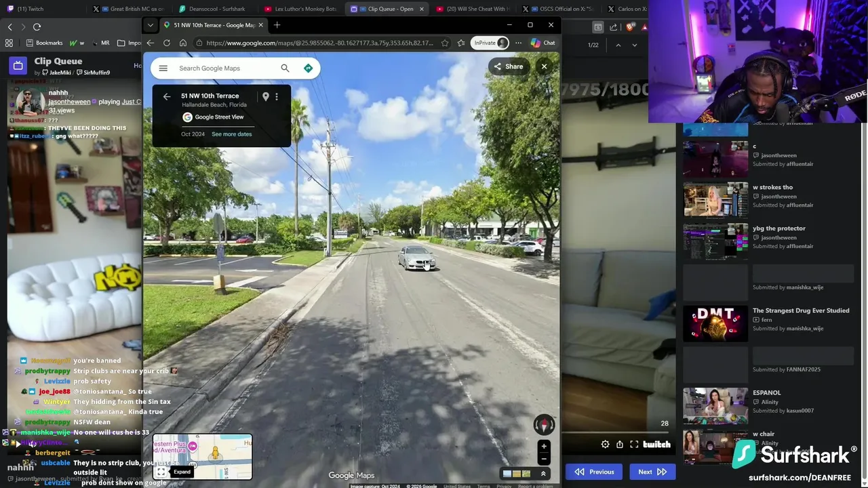Click 'Just C' game link in clip info

[132, 102]
